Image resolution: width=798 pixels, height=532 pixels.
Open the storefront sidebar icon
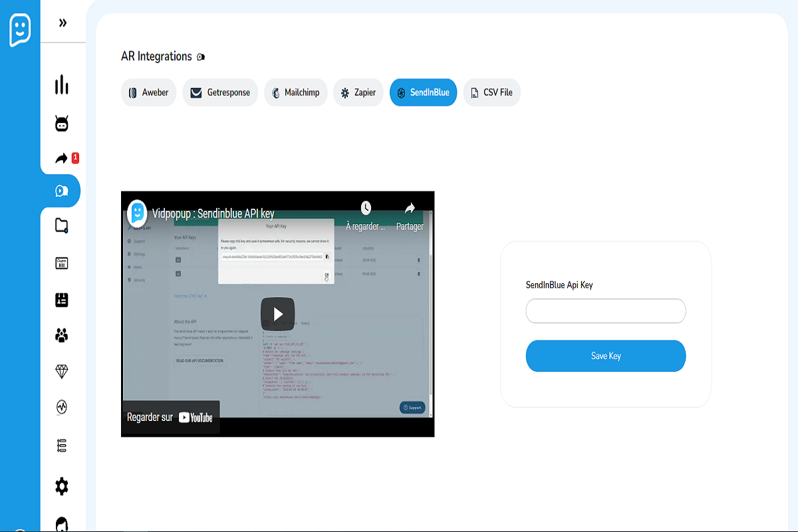(x=62, y=263)
